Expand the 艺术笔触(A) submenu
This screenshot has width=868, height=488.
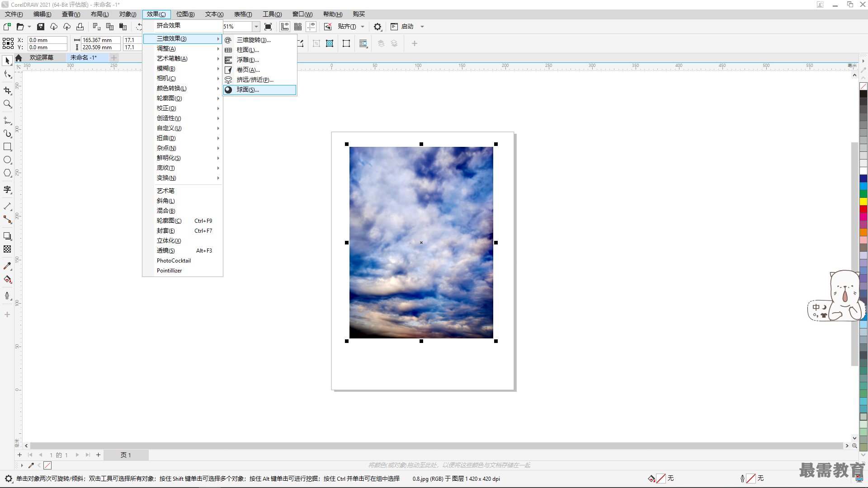[183, 58]
